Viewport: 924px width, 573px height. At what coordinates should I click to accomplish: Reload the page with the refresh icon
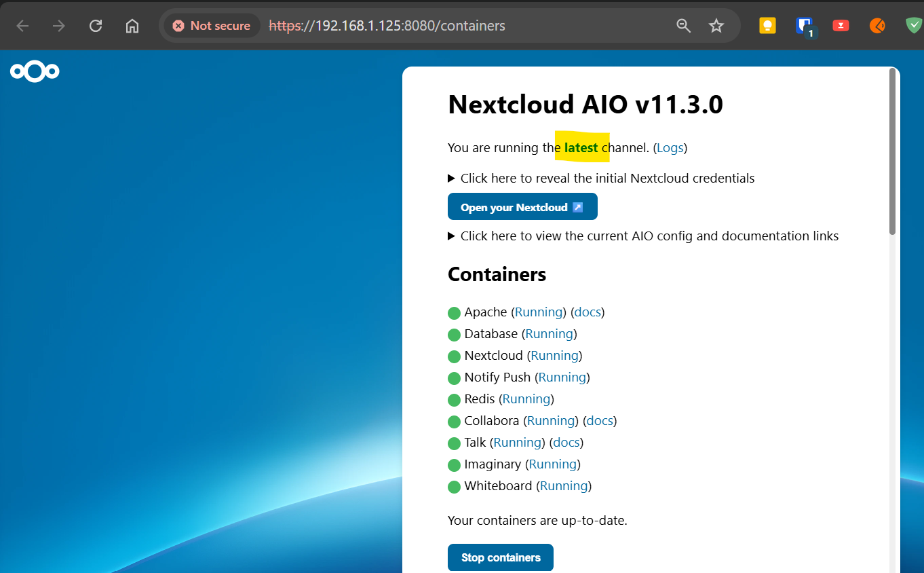[x=96, y=26]
